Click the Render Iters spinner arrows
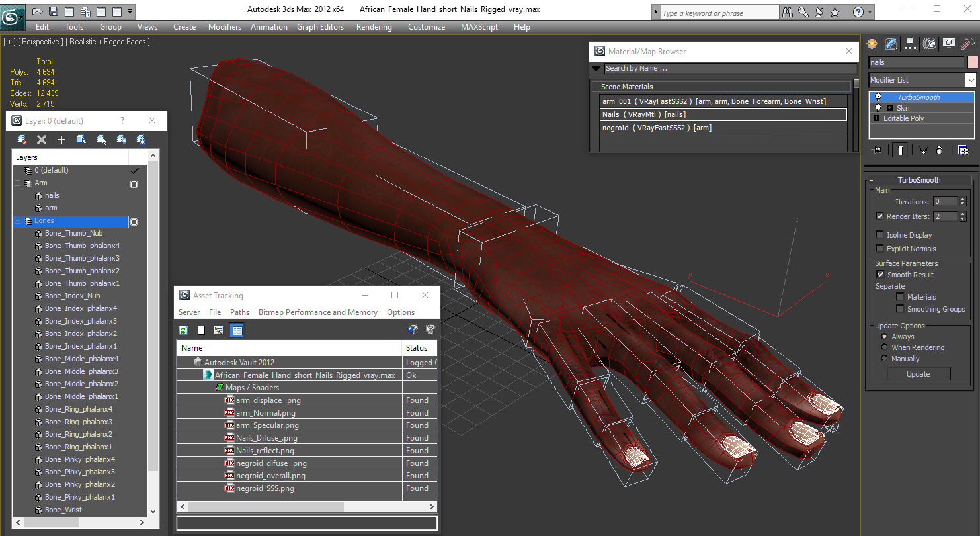 [x=962, y=216]
